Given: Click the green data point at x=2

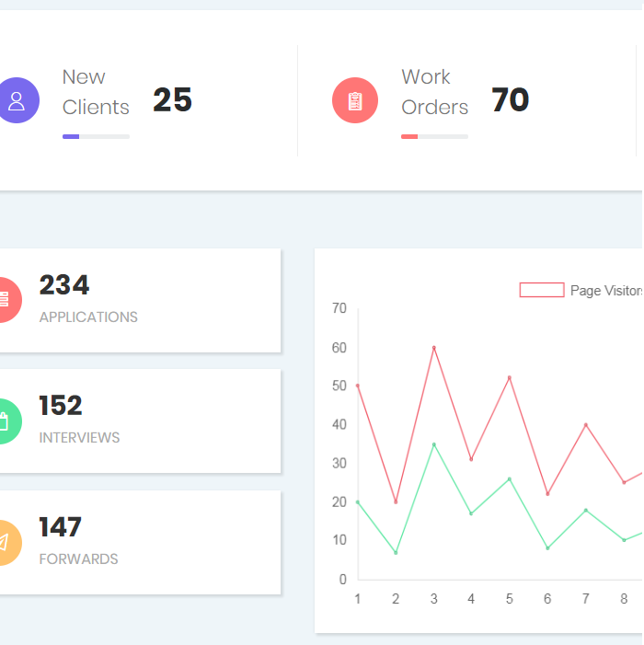Looking at the screenshot, I should [x=396, y=552].
